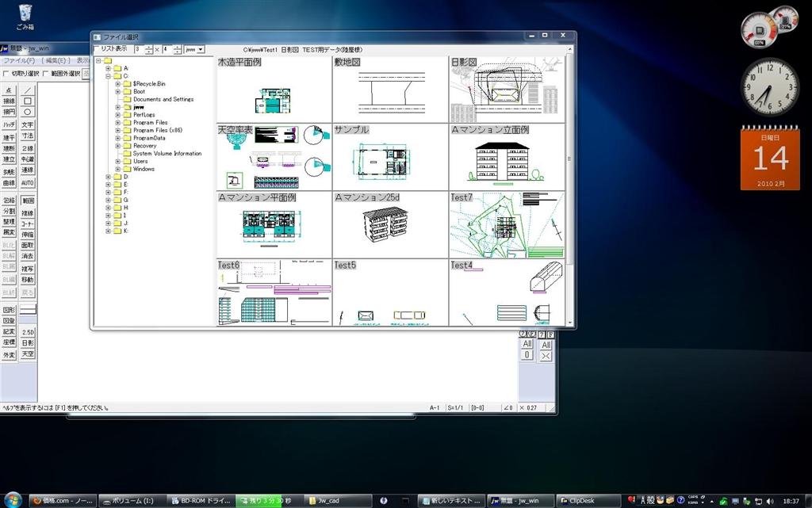Toggle the 切取り選択 checkbox

6,74
